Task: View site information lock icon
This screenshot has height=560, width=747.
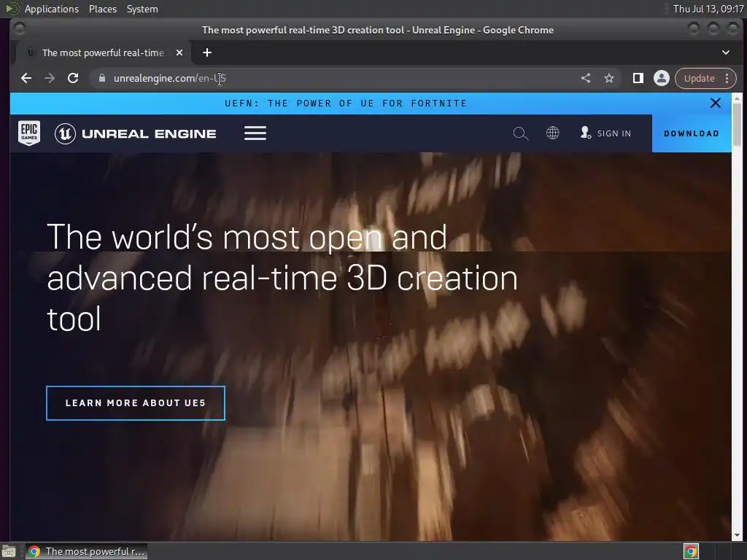Action: pyautogui.click(x=102, y=78)
